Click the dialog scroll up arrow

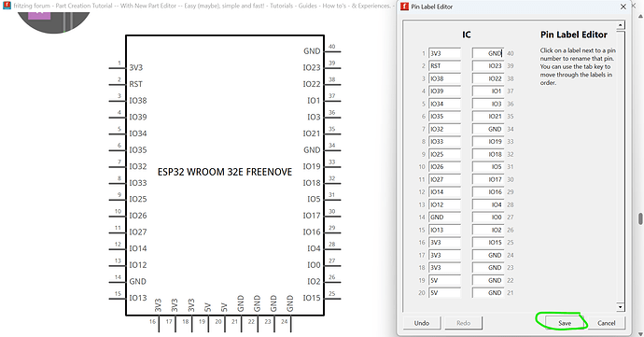[620, 25]
